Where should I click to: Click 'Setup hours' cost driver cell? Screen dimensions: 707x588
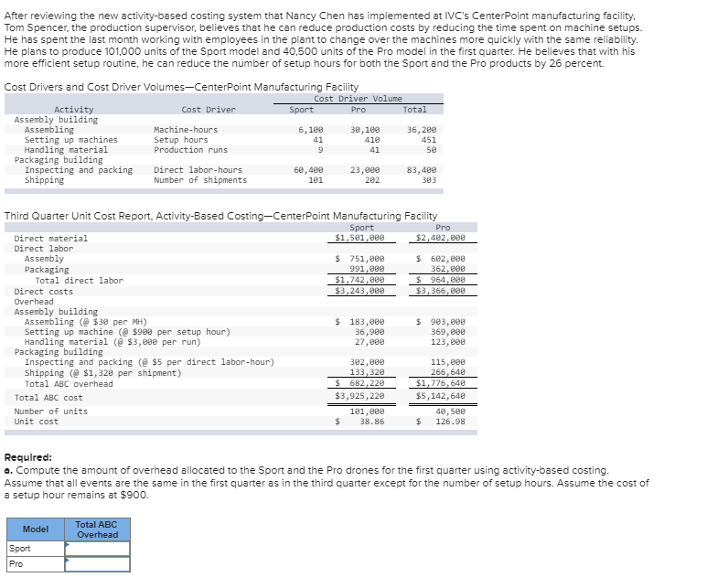[x=181, y=140]
